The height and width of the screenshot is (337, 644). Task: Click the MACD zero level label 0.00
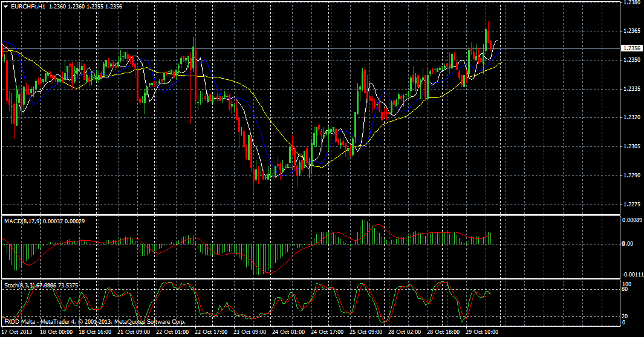click(629, 244)
